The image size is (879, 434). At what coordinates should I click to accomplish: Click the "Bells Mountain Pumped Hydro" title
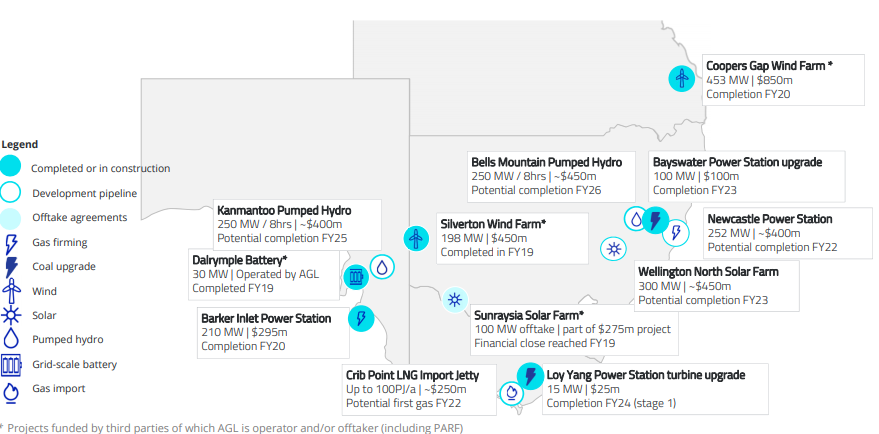(x=547, y=163)
